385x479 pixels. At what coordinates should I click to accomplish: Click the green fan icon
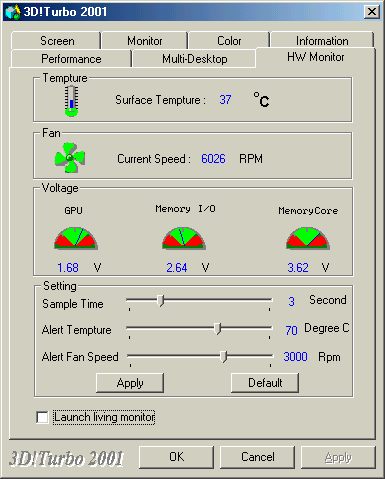pos(70,158)
